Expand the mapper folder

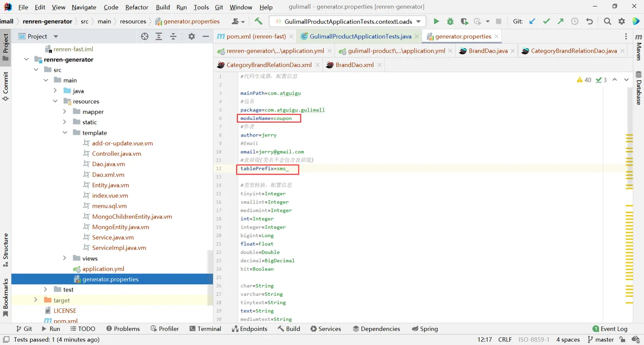coord(64,112)
